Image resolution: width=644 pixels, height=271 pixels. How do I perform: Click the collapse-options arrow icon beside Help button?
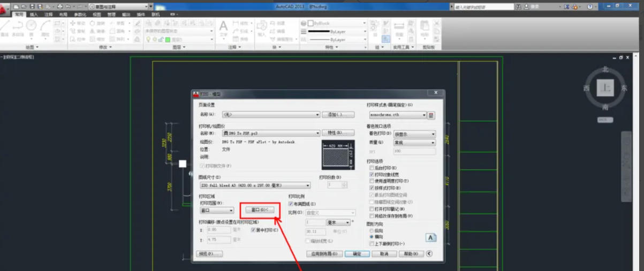click(429, 254)
